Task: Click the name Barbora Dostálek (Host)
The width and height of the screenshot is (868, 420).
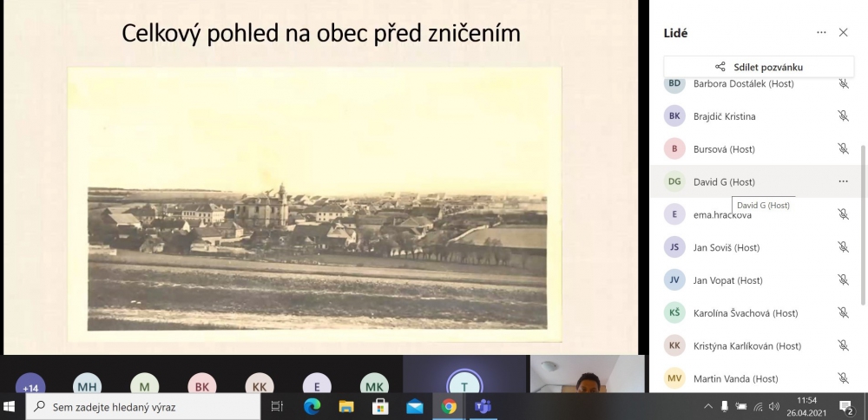Action: click(744, 83)
